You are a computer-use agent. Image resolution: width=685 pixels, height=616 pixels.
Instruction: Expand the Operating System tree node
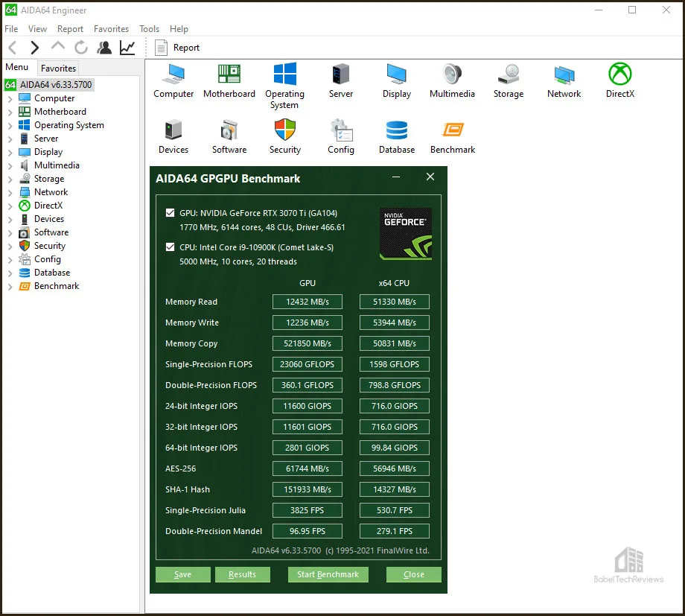click(10, 126)
